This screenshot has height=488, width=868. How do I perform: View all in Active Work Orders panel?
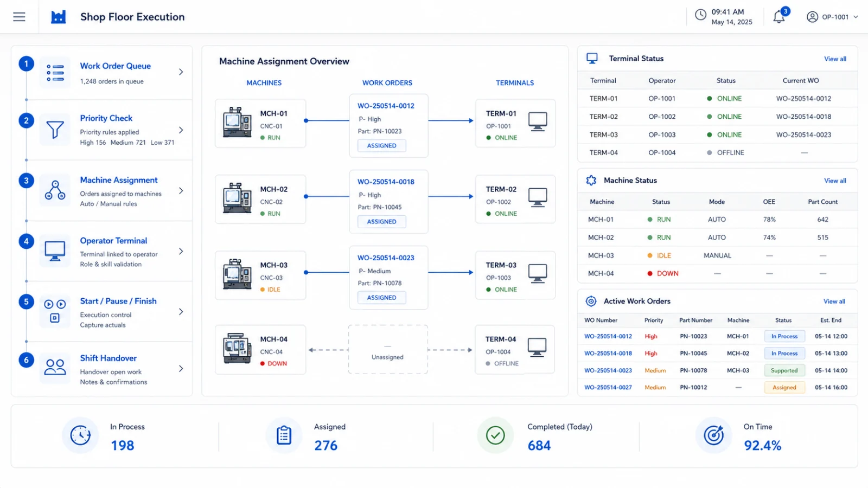point(834,301)
